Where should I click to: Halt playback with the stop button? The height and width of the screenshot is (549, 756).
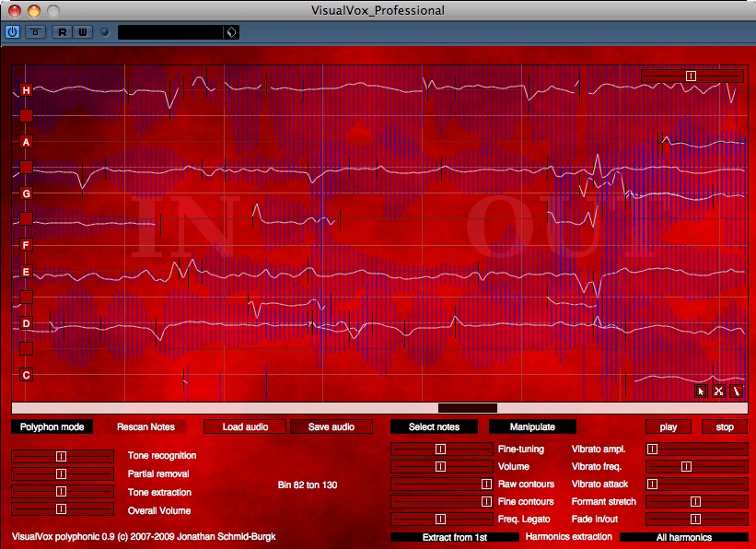(725, 426)
